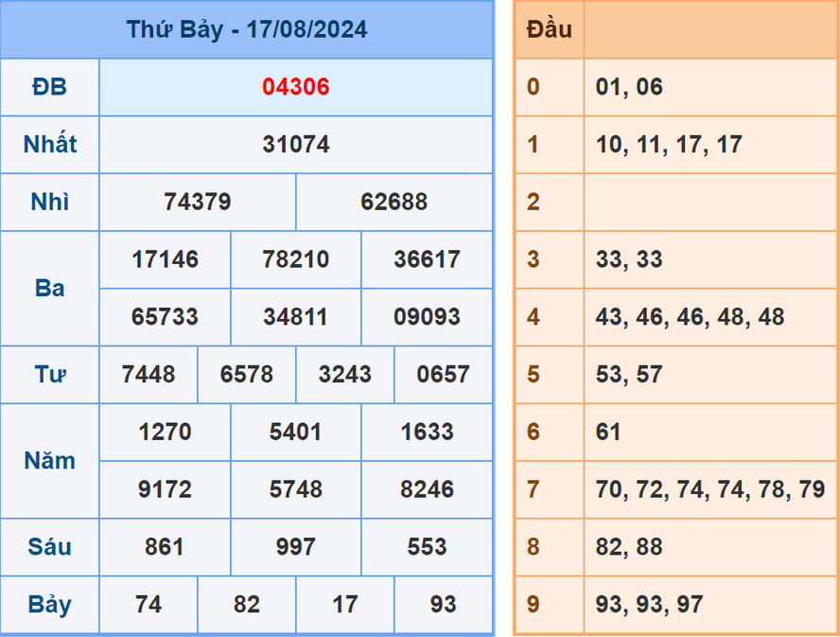Select the Ba prize number 09093
The height and width of the screenshot is (637, 840).
427,316
